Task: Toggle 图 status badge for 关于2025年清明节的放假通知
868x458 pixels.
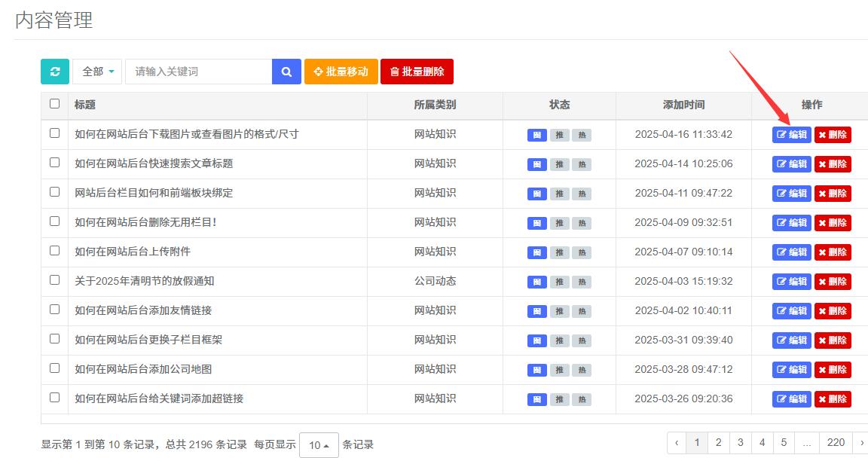Action: [x=536, y=282]
